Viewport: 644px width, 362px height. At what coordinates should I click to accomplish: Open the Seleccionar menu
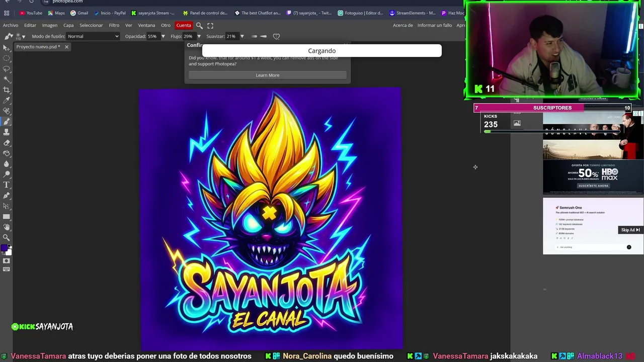coord(91,26)
